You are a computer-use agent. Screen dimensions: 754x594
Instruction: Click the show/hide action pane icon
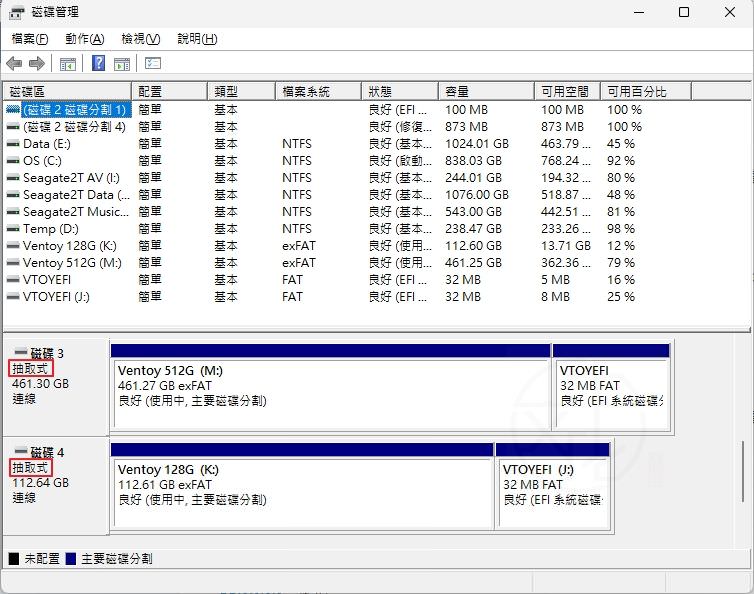pyautogui.click(x=122, y=64)
